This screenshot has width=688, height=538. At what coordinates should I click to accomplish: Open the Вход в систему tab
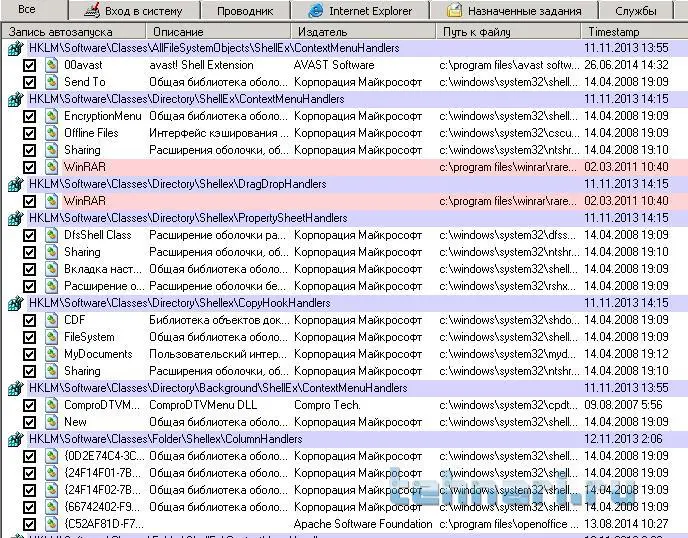click(x=134, y=11)
